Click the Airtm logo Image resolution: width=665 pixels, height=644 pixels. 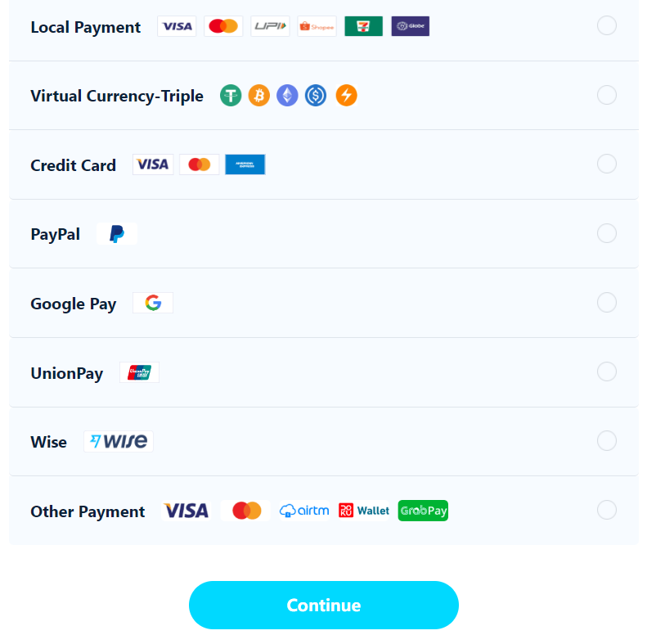pos(304,511)
